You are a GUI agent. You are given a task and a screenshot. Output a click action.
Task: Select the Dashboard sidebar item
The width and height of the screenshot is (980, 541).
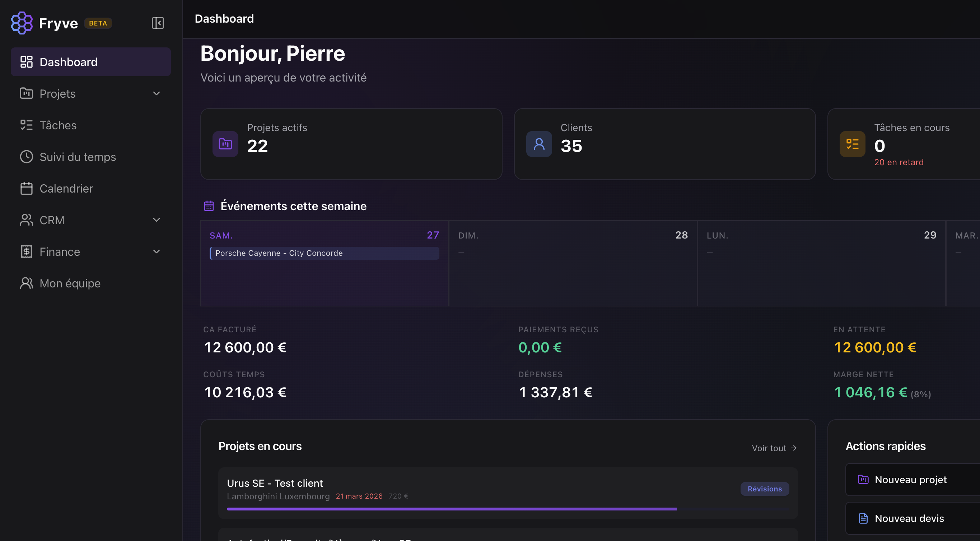pos(90,62)
